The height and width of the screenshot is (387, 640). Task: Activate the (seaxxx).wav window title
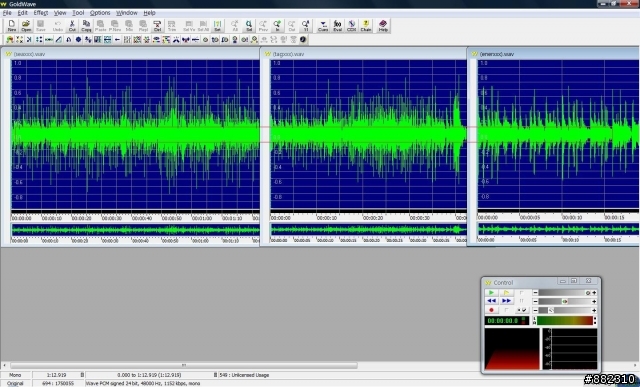coord(29,54)
